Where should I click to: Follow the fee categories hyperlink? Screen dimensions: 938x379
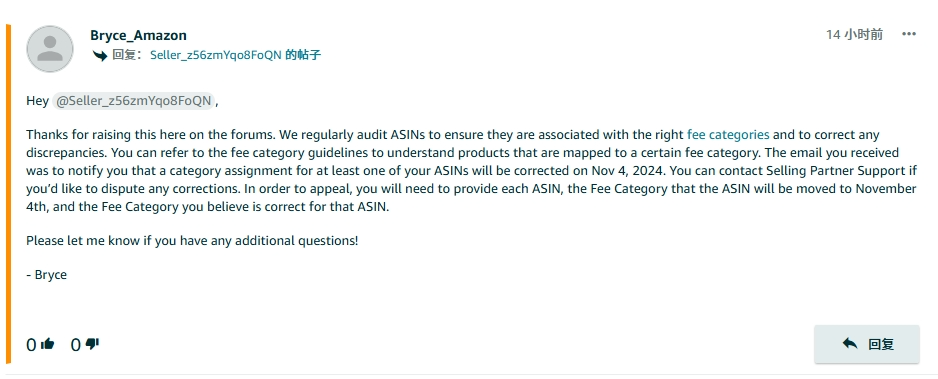[x=728, y=135]
